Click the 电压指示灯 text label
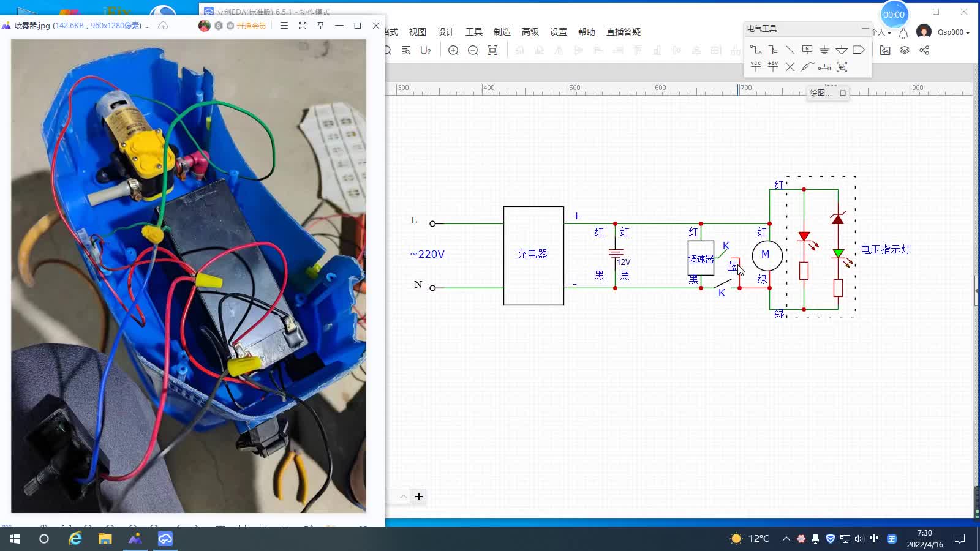 click(x=886, y=249)
